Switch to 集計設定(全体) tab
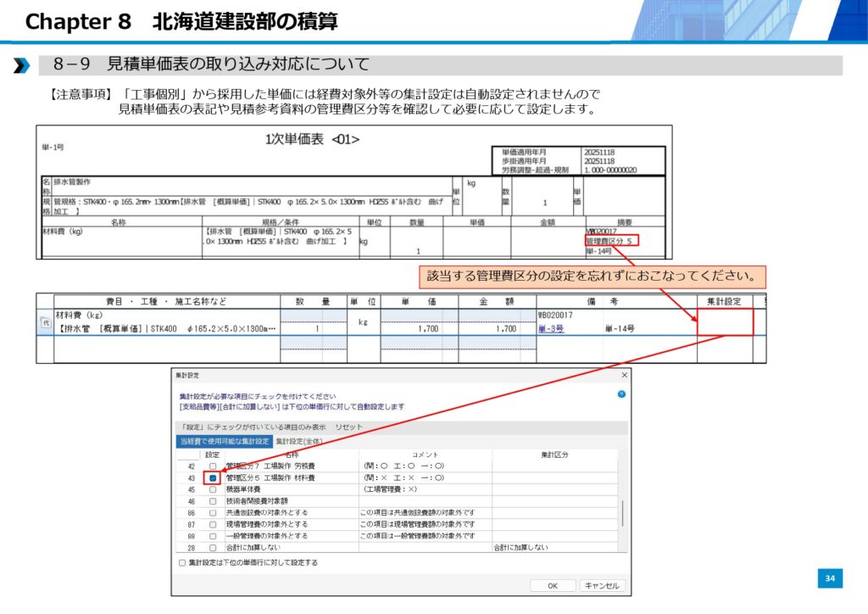The height and width of the screenshot is (614, 868). click(x=298, y=441)
